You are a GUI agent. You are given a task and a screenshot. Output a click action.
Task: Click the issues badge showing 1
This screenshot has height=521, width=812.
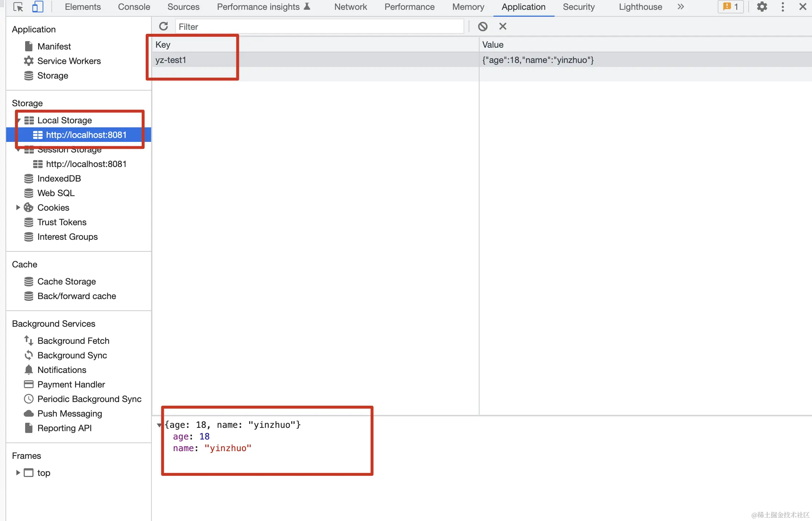click(x=730, y=7)
